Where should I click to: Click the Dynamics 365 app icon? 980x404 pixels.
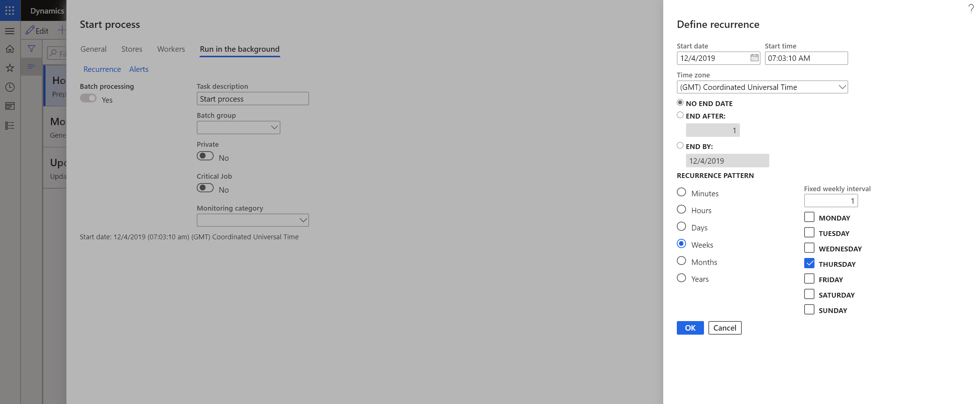pos(10,10)
